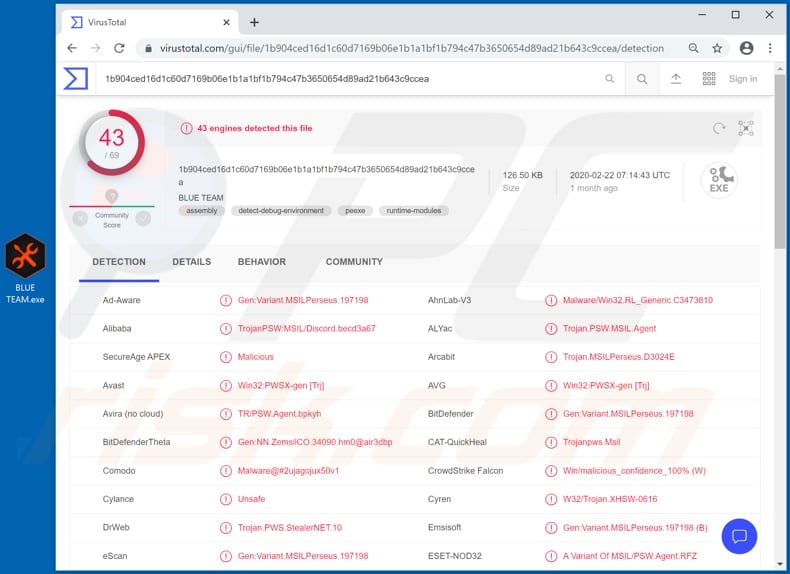Click the upload file icon
The height and width of the screenshot is (574, 790).
pyautogui.click(x=676, y=79)
